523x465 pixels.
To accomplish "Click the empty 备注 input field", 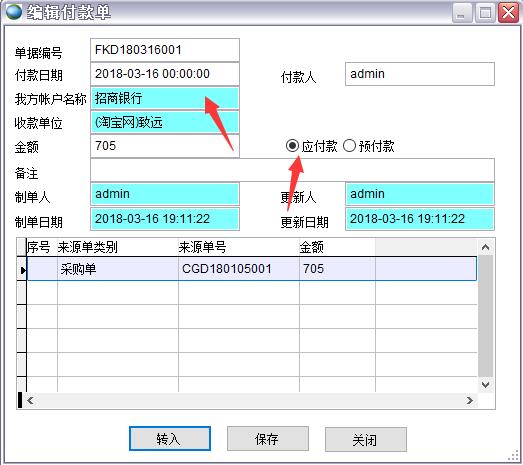I will (292, 170).
